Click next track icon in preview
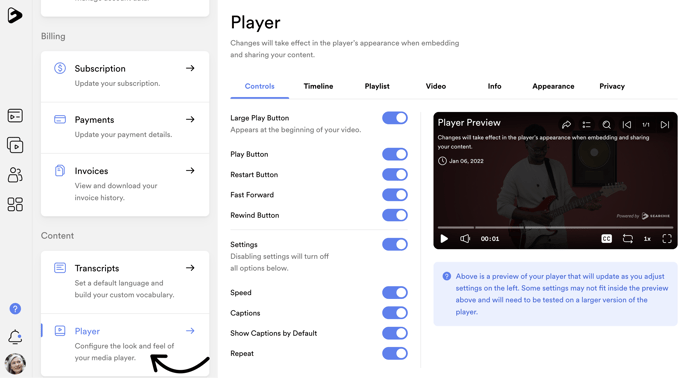This screenshot has width=688, height=390. pos(665,125)
